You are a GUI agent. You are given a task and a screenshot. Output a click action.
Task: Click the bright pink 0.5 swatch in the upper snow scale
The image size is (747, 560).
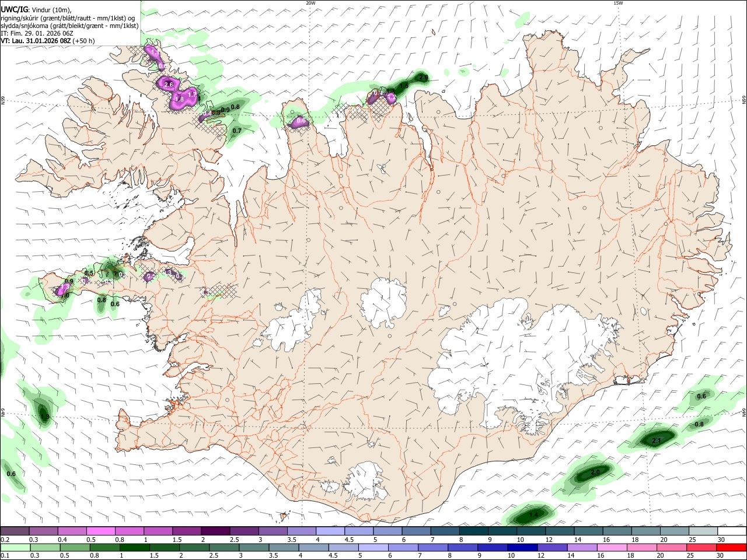pyautogui.click(x=100, y=531)
